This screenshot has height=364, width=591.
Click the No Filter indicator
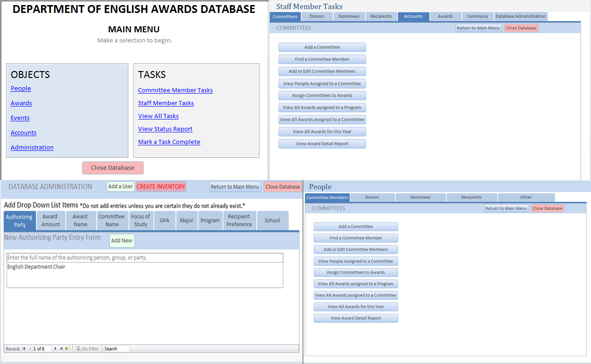87,349
